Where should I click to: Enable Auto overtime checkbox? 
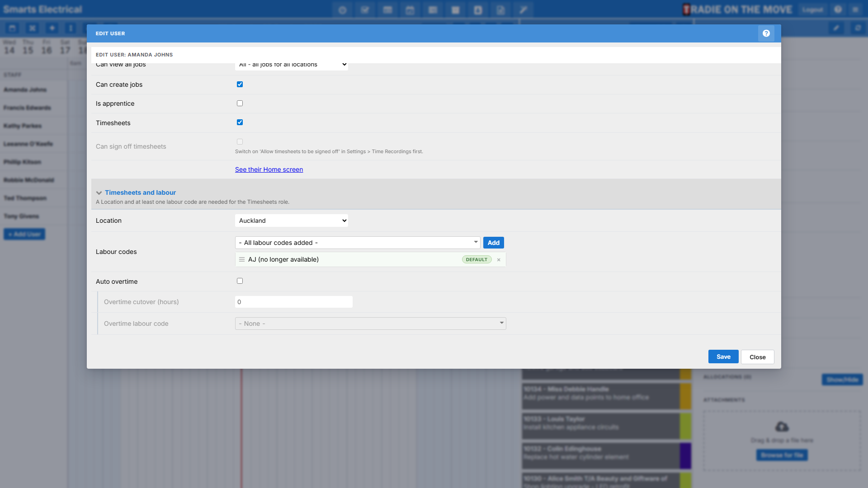[x=240, y=281]
